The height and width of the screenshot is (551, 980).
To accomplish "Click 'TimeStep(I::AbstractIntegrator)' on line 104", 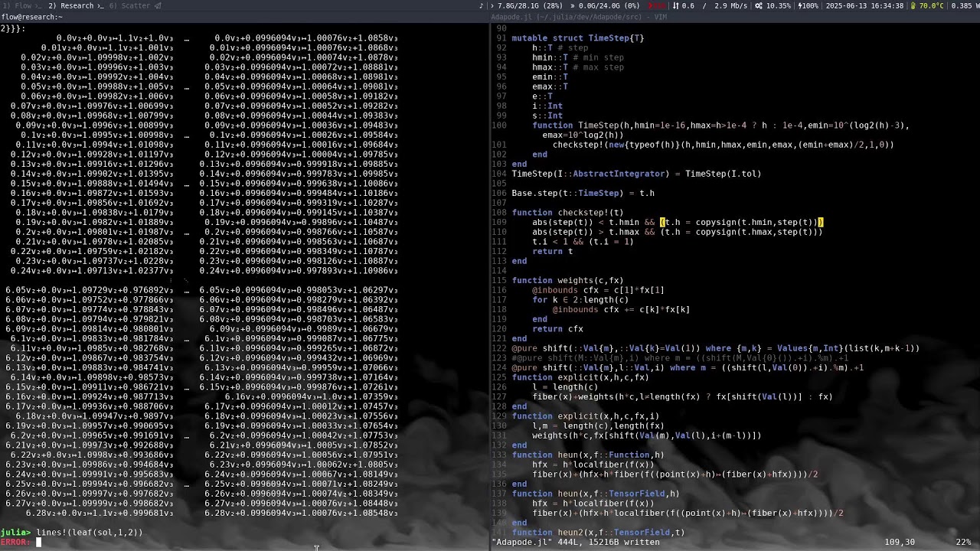I will tap(590, 174).
